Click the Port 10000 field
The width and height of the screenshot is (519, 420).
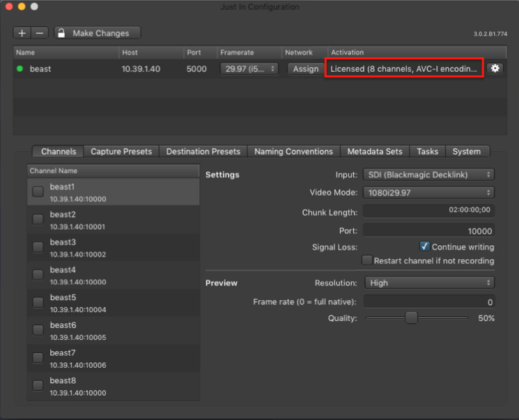(x=428, y=231)
